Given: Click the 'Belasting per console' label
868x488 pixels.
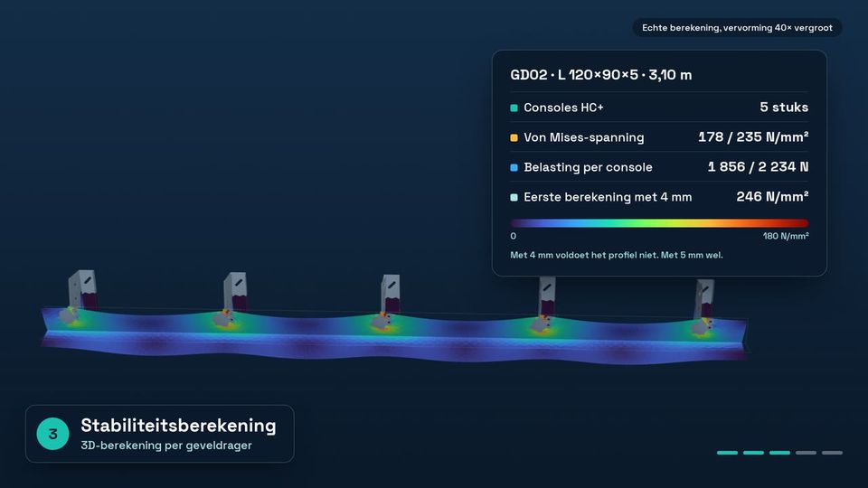Looking at the screenshot, I should tap(588, 167).
